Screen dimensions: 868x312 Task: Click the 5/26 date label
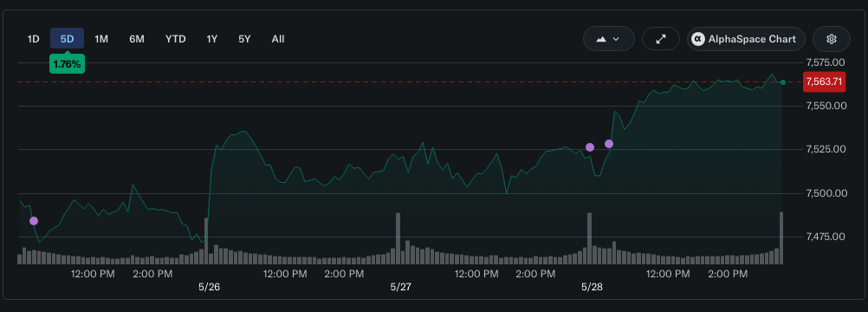(x=209, y=287)
